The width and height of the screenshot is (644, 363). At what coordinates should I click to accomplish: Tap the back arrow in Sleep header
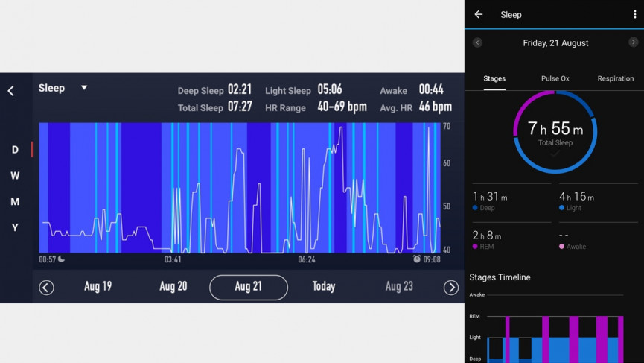pyautogui.click(x=479, y=14)
